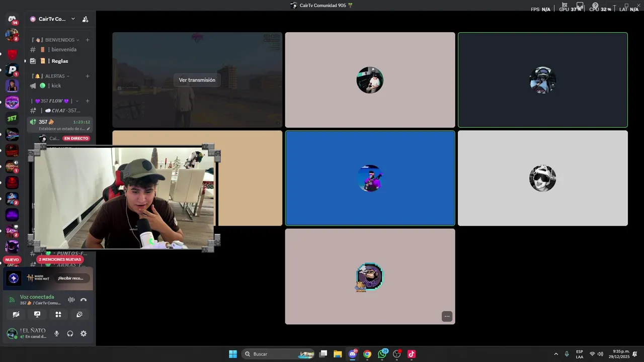Viewport: 644px width, 362px height.
Task: Click voice connection signal icon
Action: [x=12, y=300]
